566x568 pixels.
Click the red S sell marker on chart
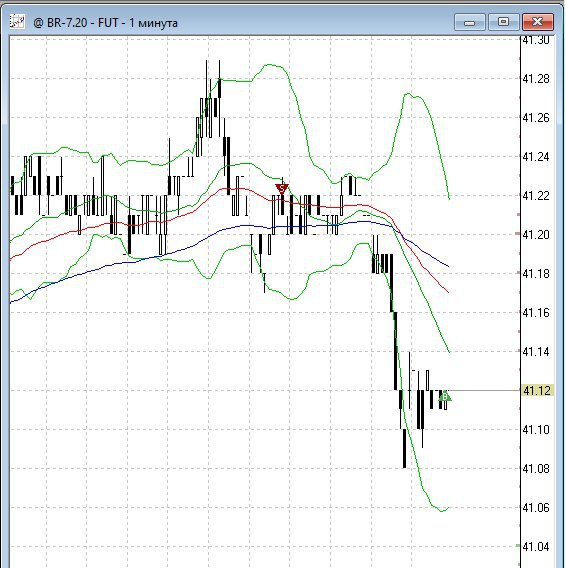tap(282, 188)
